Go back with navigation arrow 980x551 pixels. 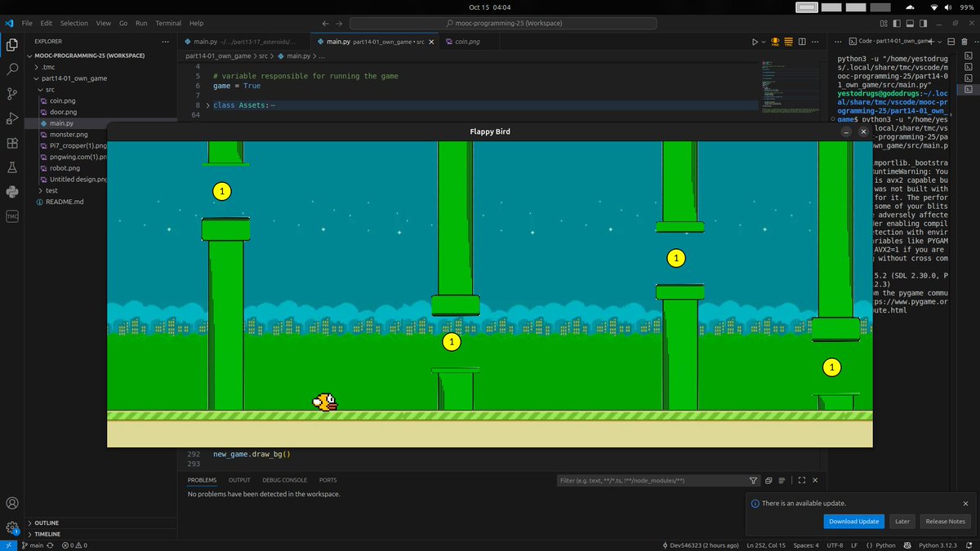click(x=327, y=24)
